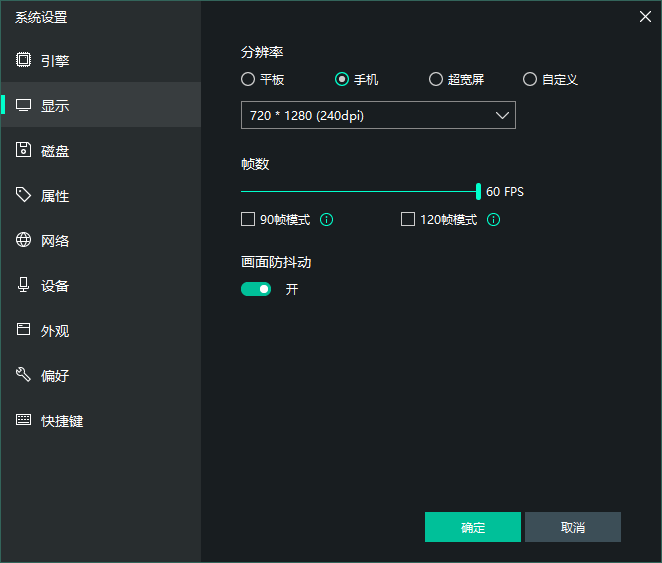Enable the 120帧模式 checkbox

click(408, 219)
